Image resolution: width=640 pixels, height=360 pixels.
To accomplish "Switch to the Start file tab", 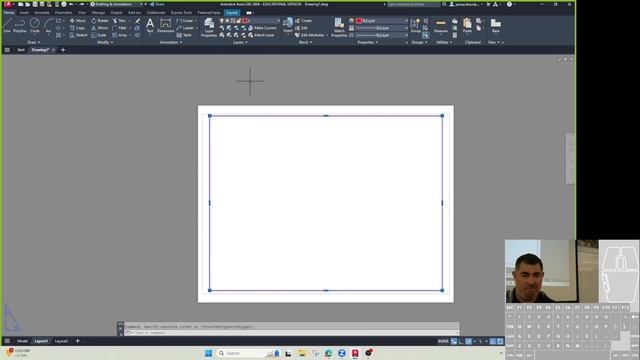I will [21, 50].
